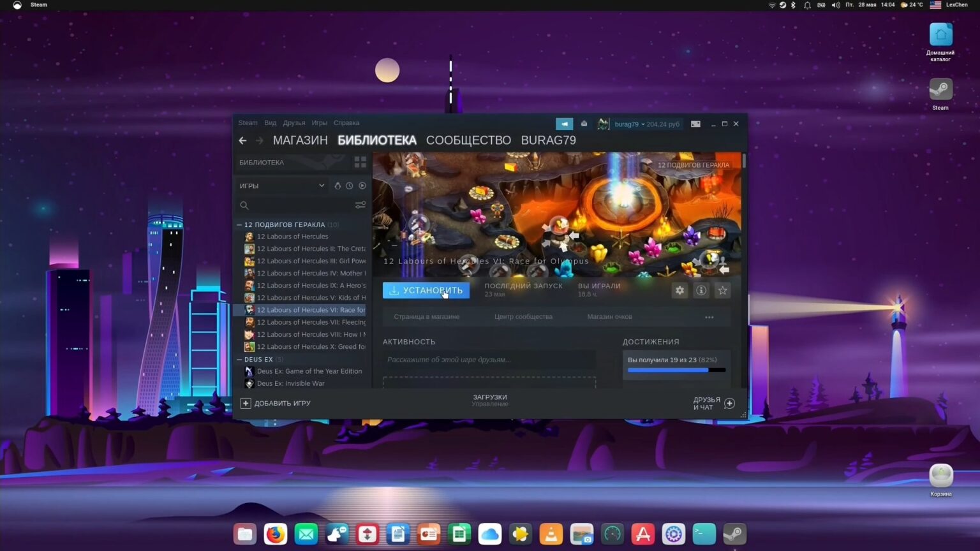The height and width of the screenshot is (551, 980).
Task: Open the Steam menu
Action: click(x=248, y=123)
